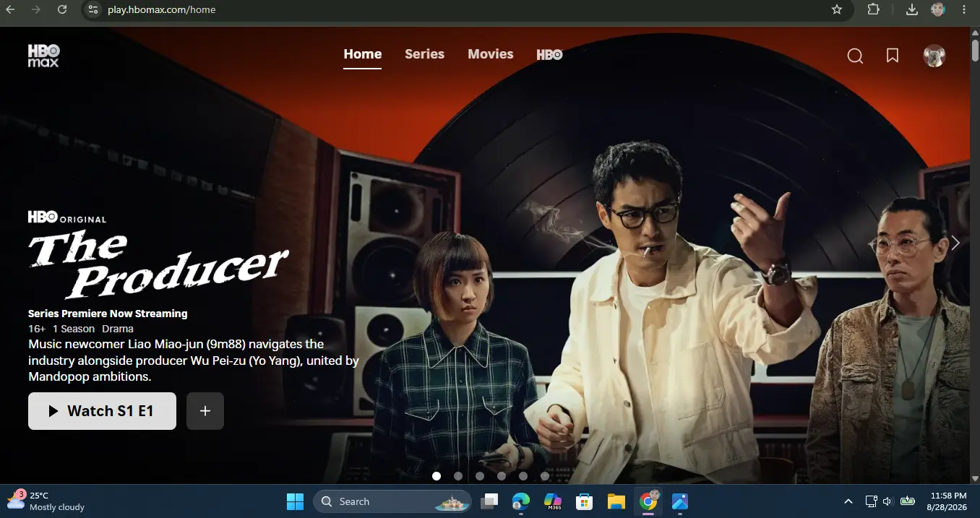
Task: Switch to Movies tab
Action: click(x=490, y=54)
